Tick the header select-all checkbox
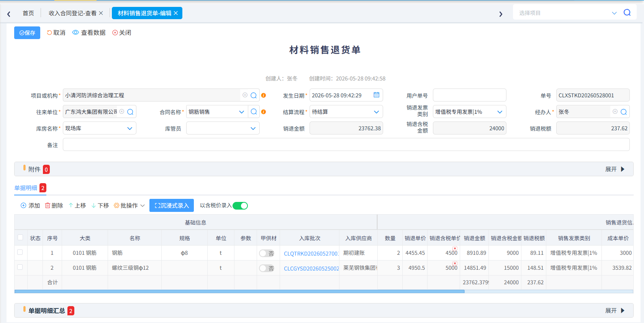Screen dimensions: 644x323 tap(20, 237)
